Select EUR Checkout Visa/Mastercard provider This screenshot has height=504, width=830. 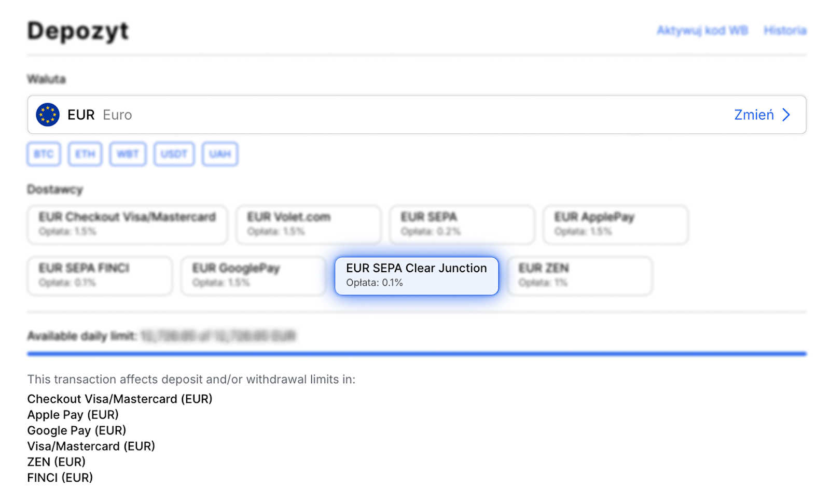[127, 224]
